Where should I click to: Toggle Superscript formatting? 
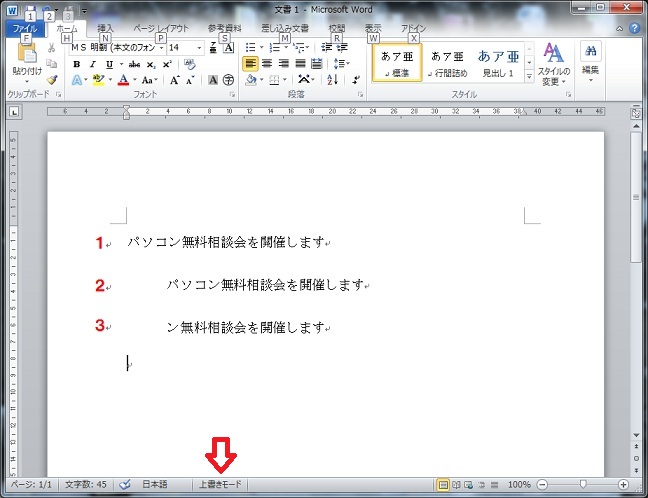167,64
